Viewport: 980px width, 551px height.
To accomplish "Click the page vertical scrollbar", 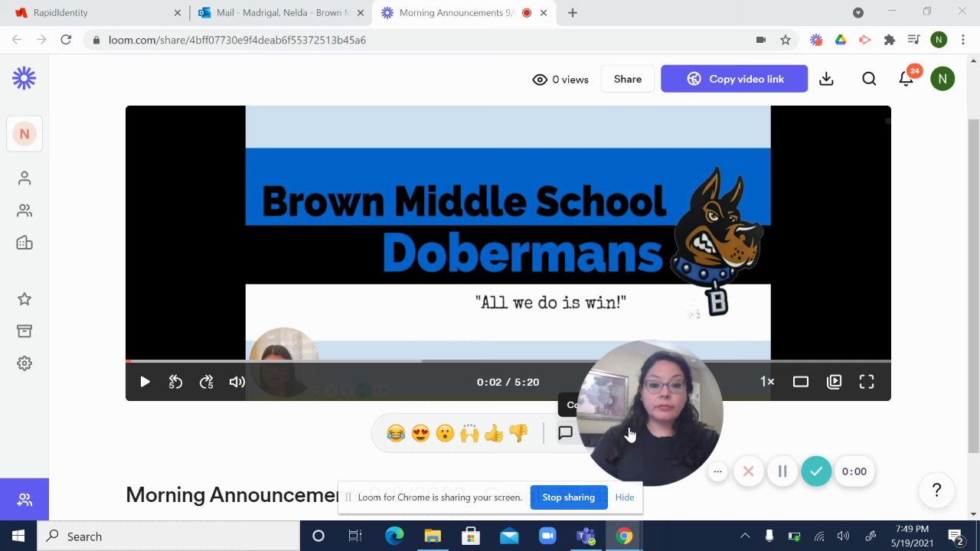I will click(973, 287).
